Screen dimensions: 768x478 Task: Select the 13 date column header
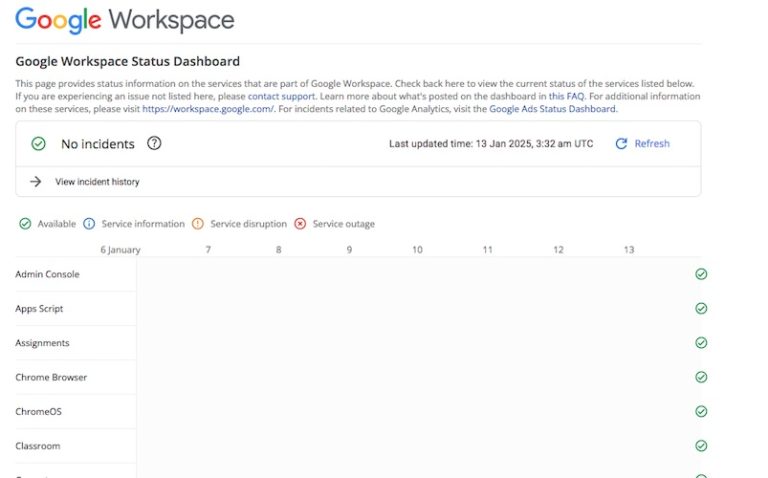[628, 250]
